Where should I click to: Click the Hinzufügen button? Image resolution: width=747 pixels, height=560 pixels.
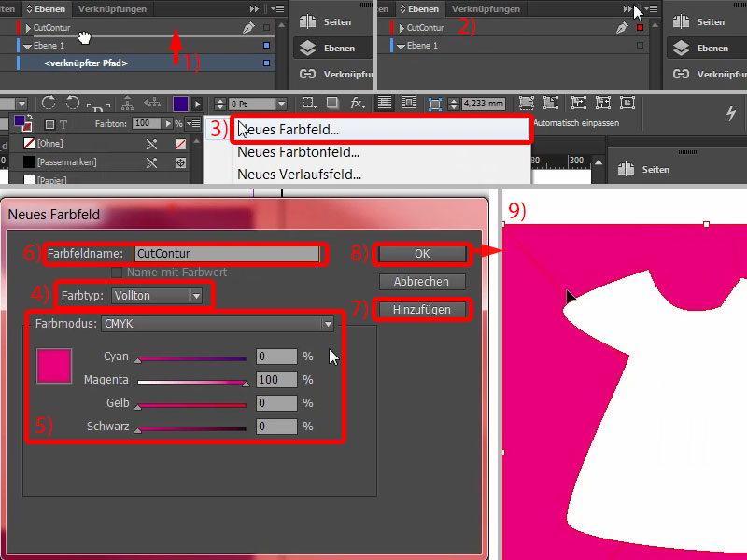(x=422, y=310)
